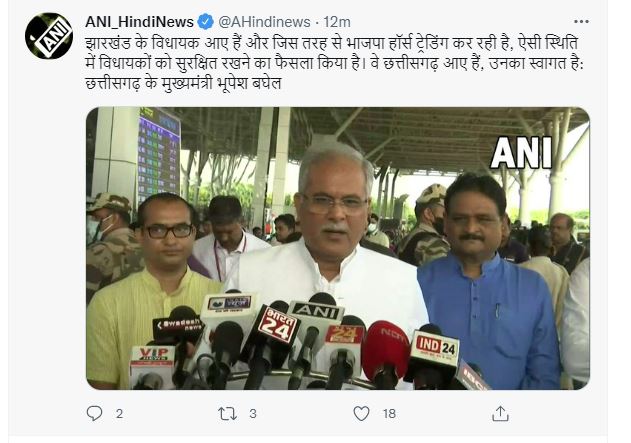
Task: Open the @AHindinews handle link
Action: 264,22
